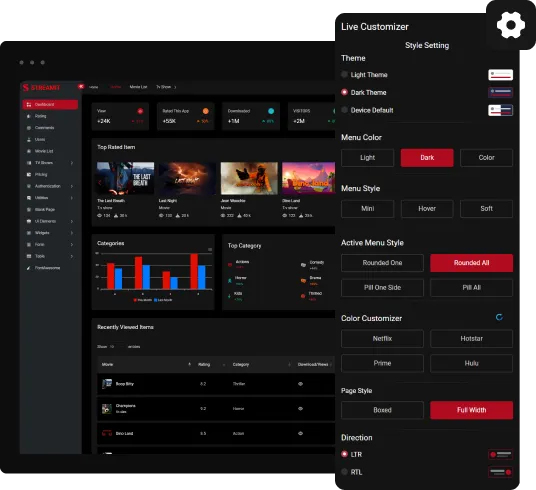Expand the Authentication sidebar submenu
Image resolution: width=536 pixels, height=490 pixels.
point(72,186)
